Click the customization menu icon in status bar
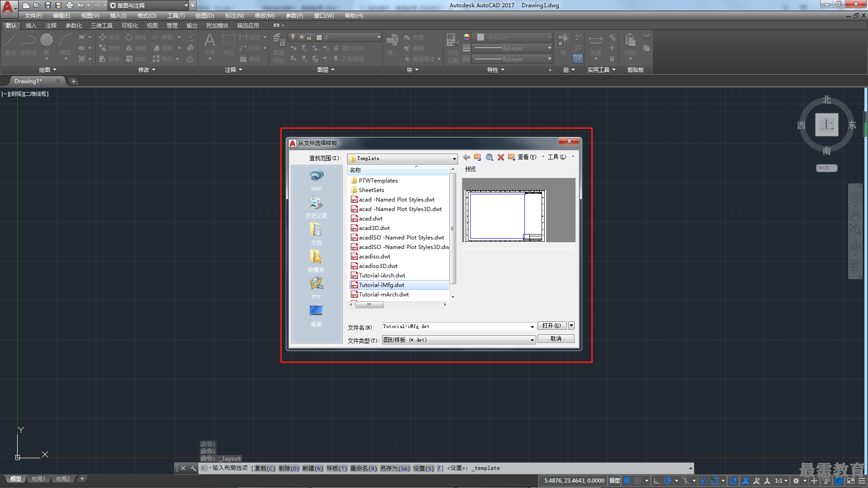This screenshot has height=488, width=868. [862, 481]
